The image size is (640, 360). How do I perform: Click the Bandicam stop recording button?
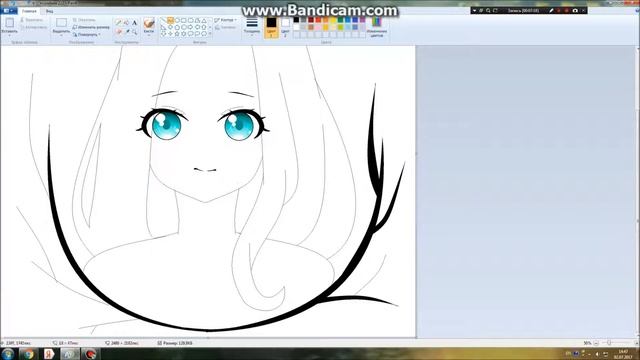point(567,11)
